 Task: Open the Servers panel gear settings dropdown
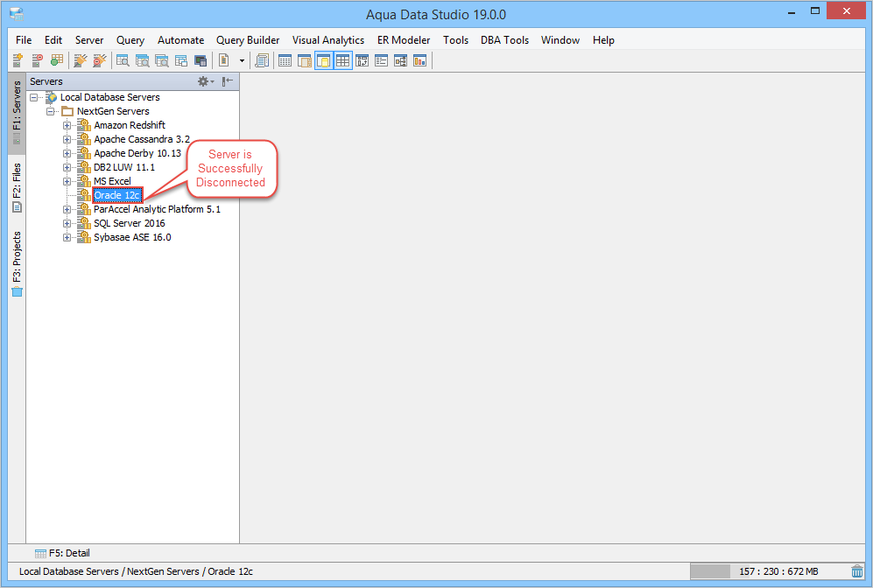(206, 81)
